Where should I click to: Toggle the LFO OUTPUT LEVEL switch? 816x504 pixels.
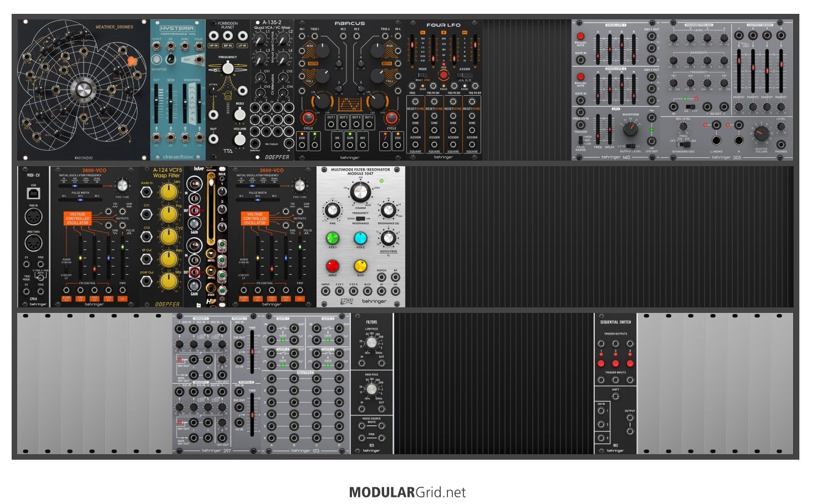630,146
